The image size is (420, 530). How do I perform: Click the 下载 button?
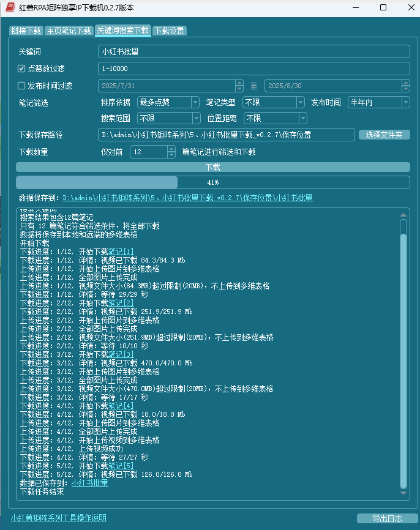[x=213, y=167]
